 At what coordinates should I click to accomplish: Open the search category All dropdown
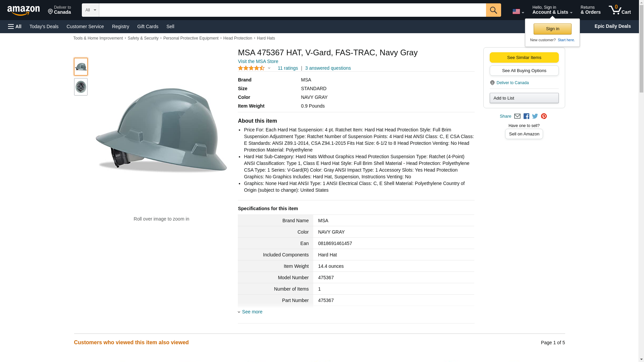[90, 10]
